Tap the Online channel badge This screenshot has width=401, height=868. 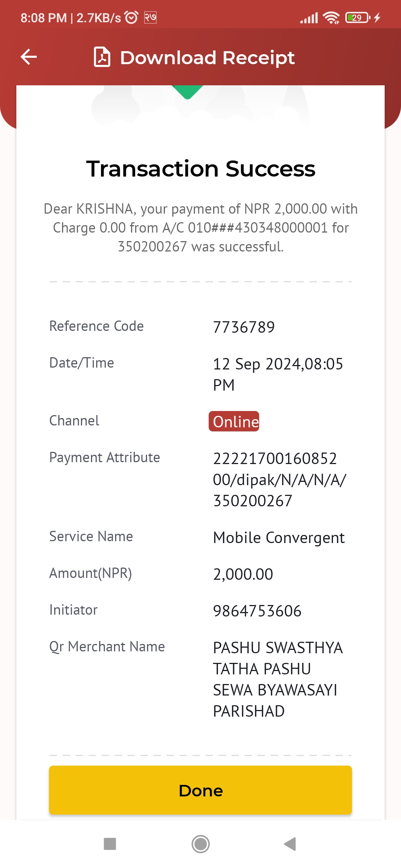pyautogui.click(x=234, y=421)
